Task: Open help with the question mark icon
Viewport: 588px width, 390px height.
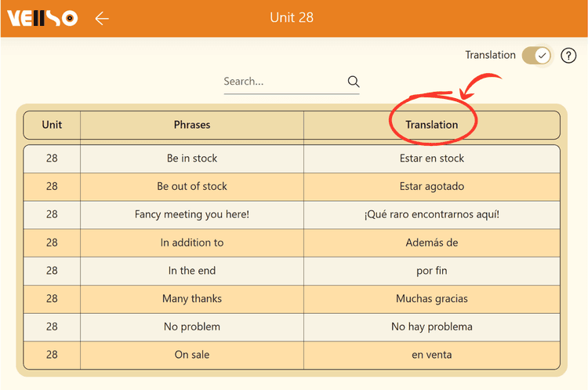Action: 568,56
